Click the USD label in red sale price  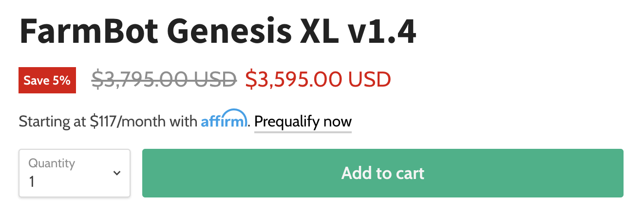(368, 80)
